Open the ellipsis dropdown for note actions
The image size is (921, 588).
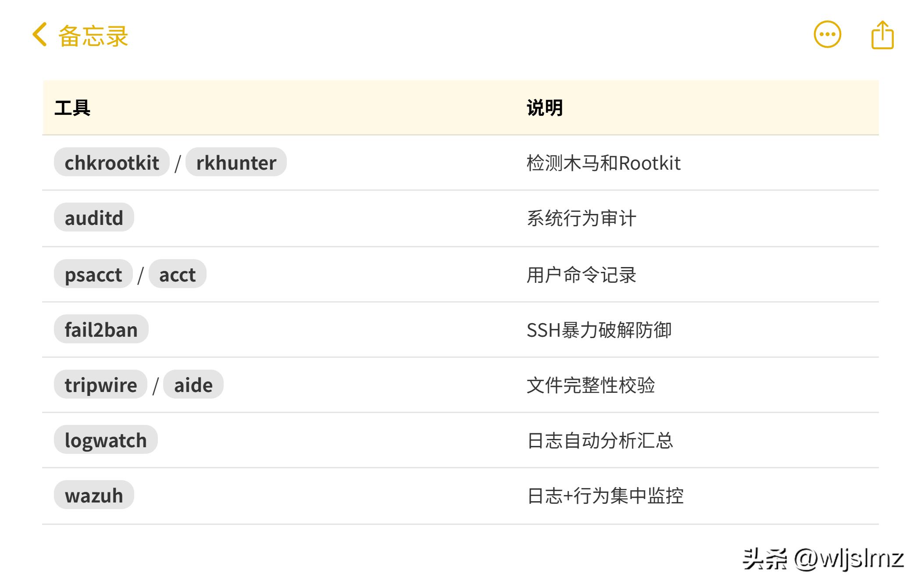(x=828, y=35)
